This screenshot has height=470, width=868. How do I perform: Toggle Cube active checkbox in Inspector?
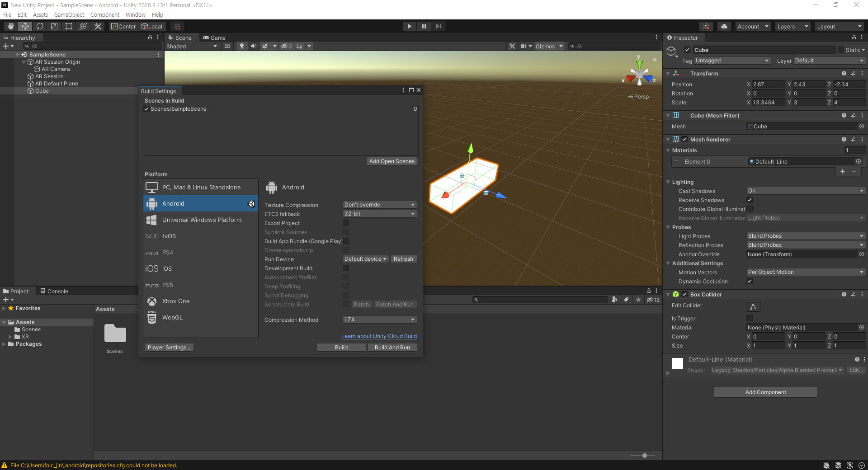(687, 50)
